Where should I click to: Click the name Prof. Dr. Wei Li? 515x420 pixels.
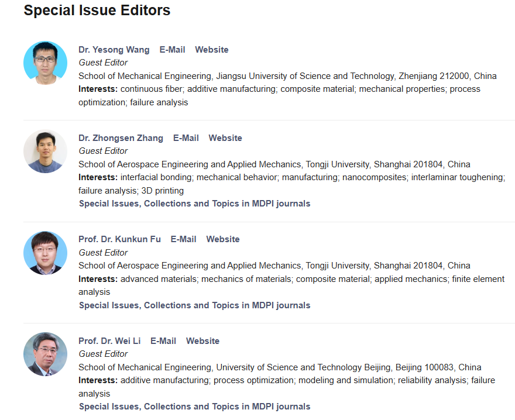click(x=109, y=341)
